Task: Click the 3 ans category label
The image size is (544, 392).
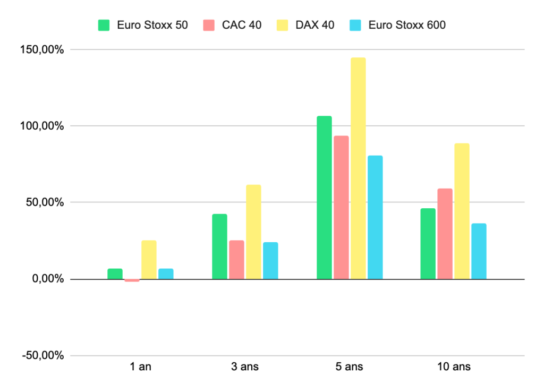Action: click(x=245, y=367)
